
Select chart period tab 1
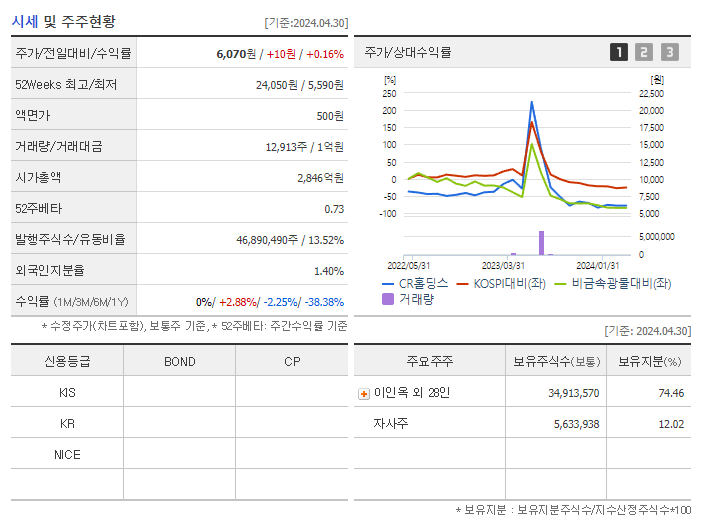[619, 52]
